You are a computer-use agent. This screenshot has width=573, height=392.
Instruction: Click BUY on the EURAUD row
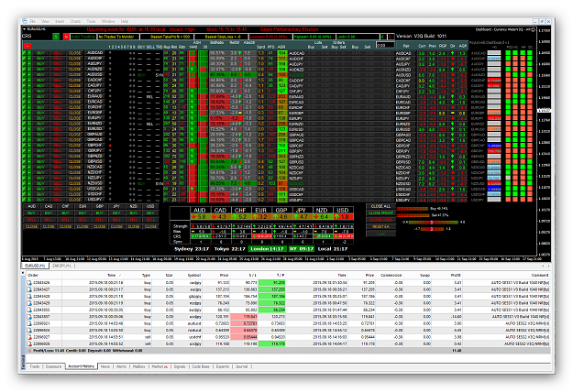pyautogui.click(x=40, y=96)
